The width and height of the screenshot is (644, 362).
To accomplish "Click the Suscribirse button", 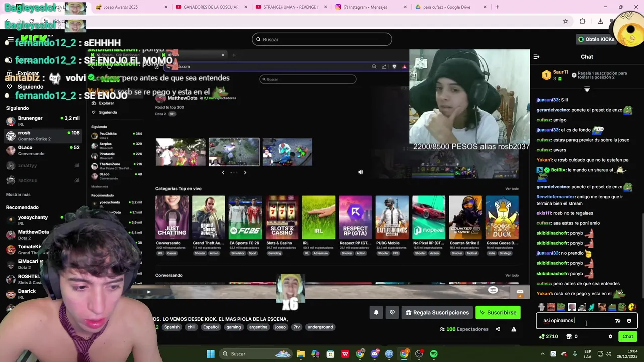I will click(498, 312).
